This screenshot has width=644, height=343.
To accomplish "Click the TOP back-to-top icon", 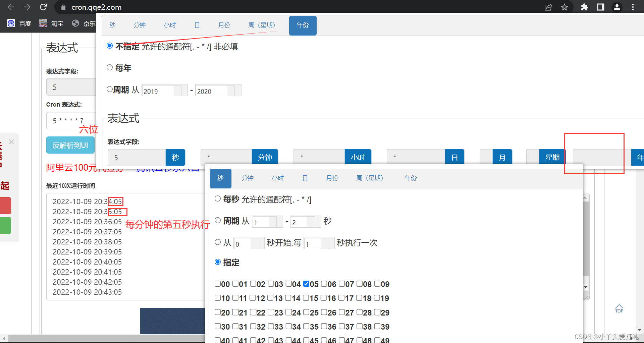I will coord(619,308).
